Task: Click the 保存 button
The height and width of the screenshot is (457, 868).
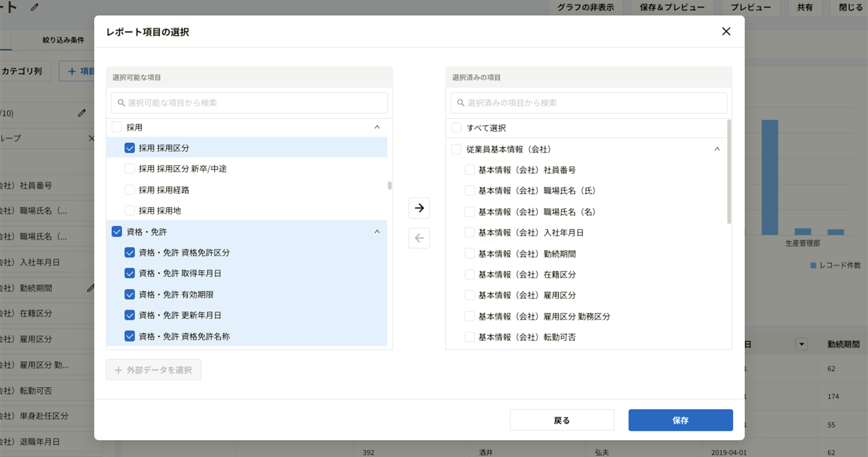Action: tap(681, 420)
